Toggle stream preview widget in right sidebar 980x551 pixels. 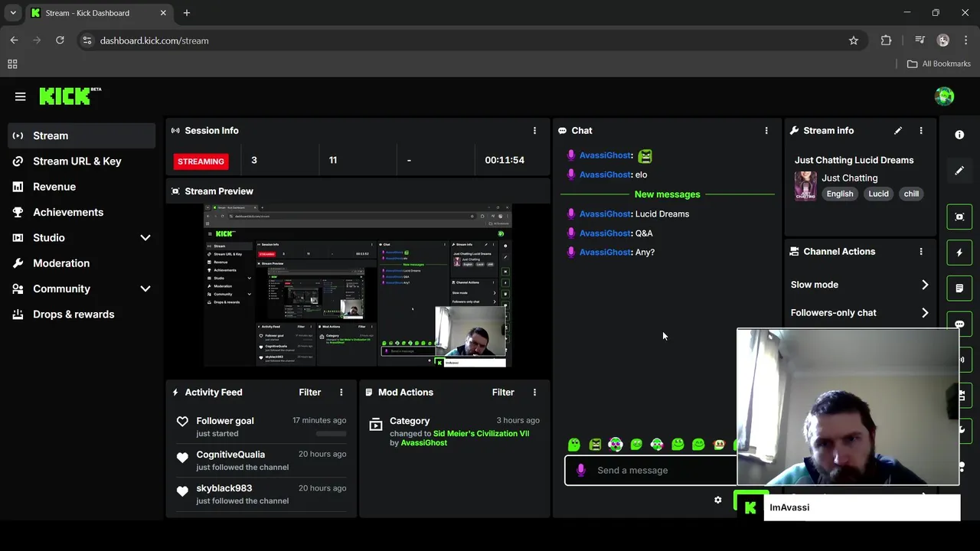click(x=959, y=217)
